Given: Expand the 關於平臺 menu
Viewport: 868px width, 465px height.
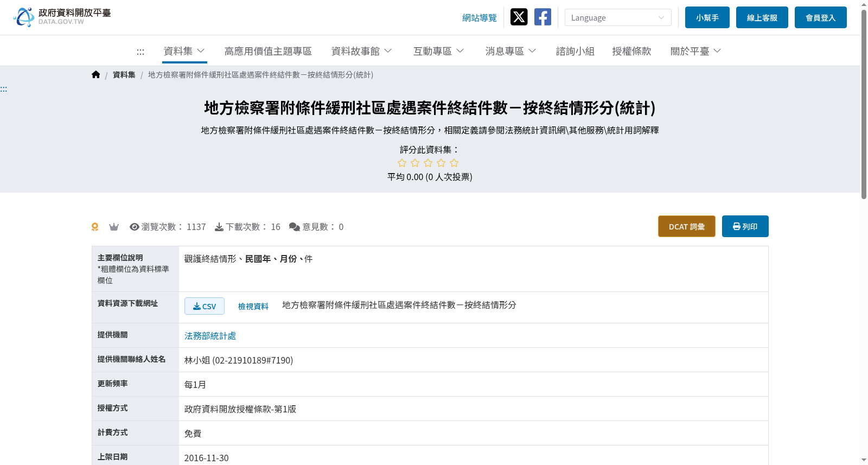Looking at the screenshot, I should pyautogui.click(x=696, y=51).
